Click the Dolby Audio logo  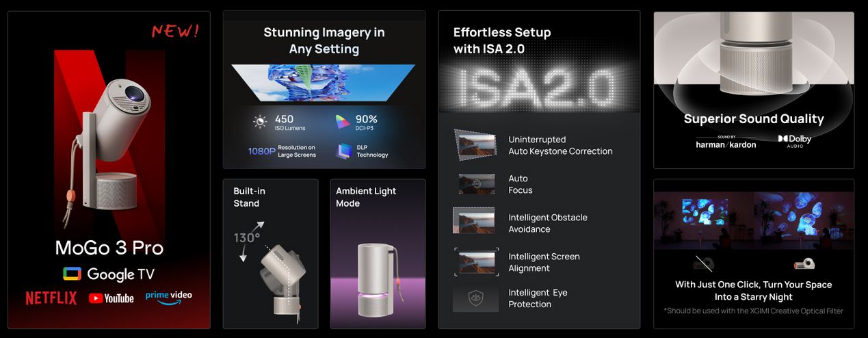(794, 141)
